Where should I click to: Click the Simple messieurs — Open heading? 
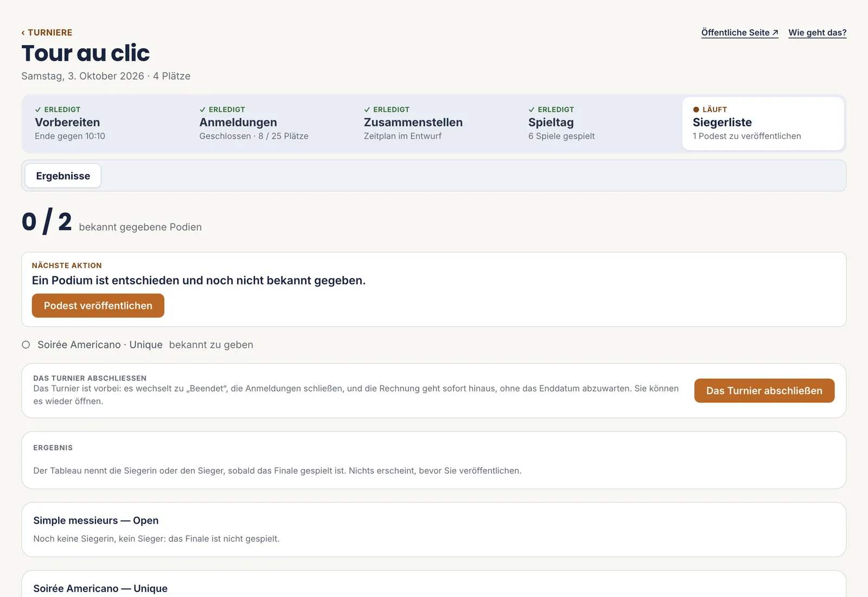(x=96, y=520)
